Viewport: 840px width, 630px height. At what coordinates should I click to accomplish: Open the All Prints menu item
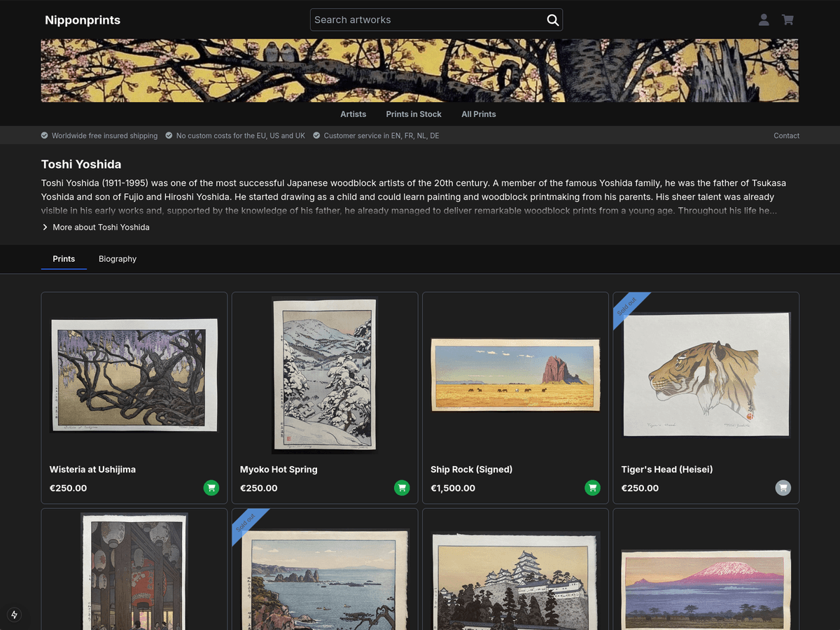point(479,114)
